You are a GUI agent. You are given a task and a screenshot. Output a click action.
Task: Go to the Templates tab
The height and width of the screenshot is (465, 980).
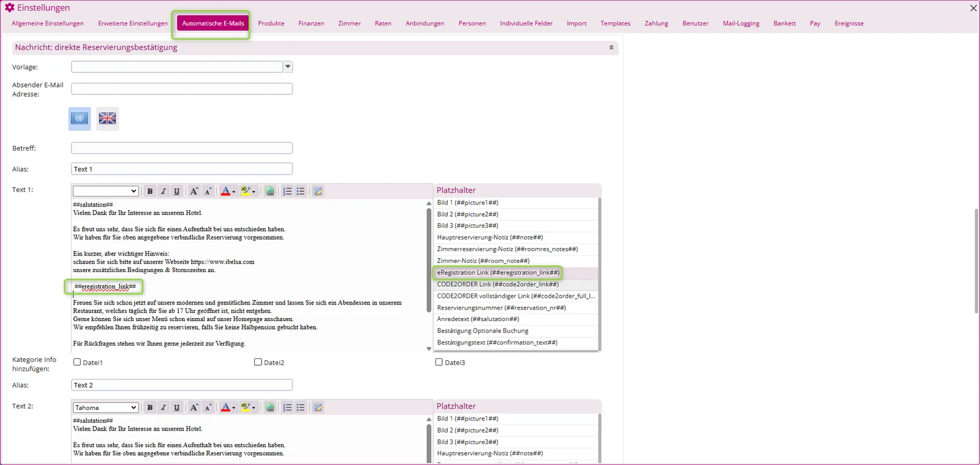[x=616, y=23]
